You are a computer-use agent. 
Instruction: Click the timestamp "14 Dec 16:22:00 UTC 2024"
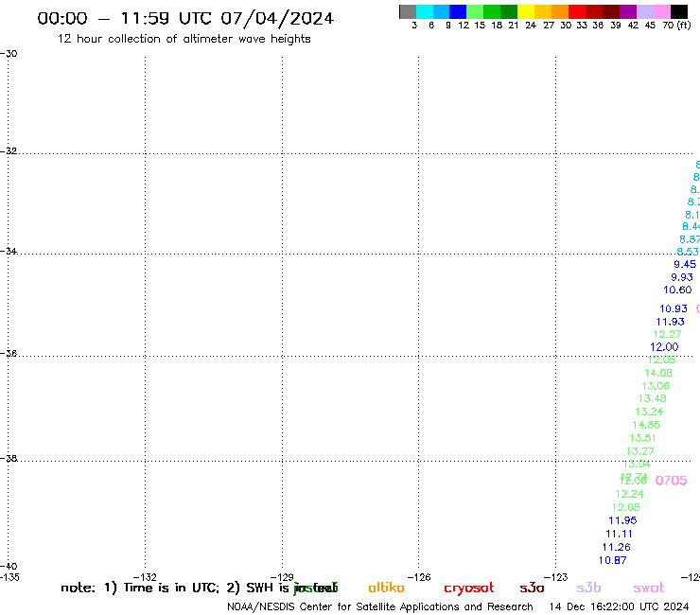point(619,606)
